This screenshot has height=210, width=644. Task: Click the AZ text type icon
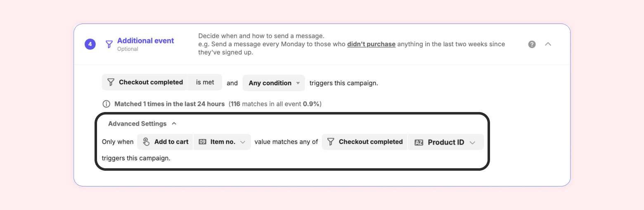(x=419, y=142)
